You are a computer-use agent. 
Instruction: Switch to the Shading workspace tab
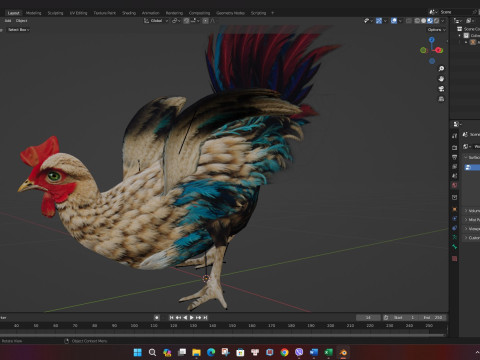coord(129,13)
